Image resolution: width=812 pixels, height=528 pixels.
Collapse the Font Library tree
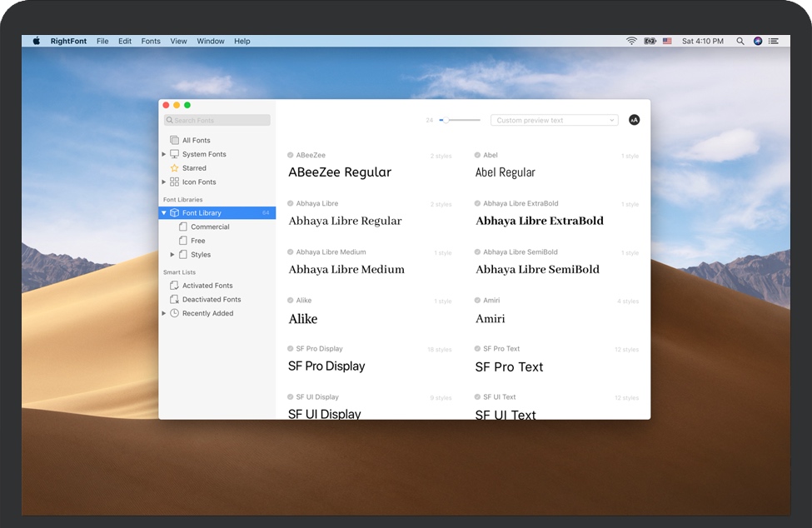point(164,213)
